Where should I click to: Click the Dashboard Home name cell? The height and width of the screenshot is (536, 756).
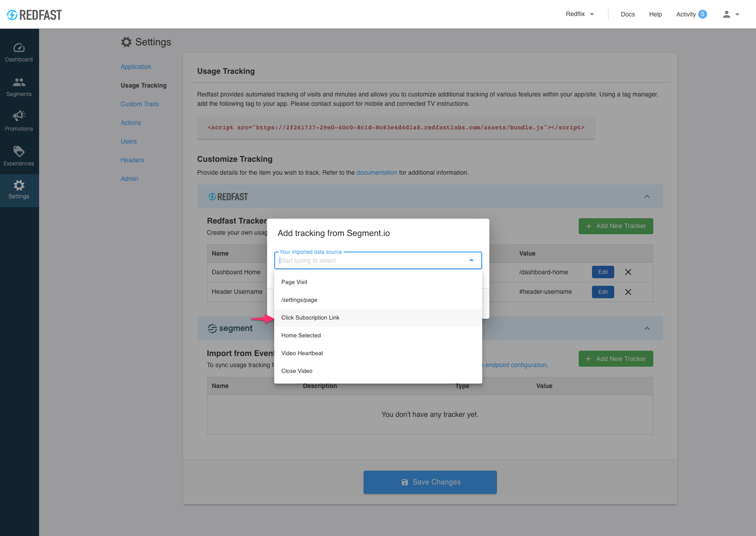click(236, 272)
